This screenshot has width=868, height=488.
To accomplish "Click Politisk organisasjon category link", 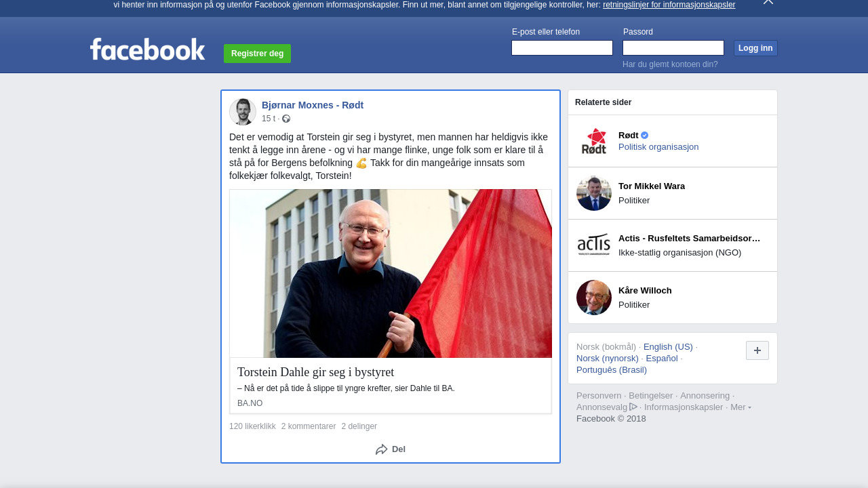I will [x=658, y=147].
